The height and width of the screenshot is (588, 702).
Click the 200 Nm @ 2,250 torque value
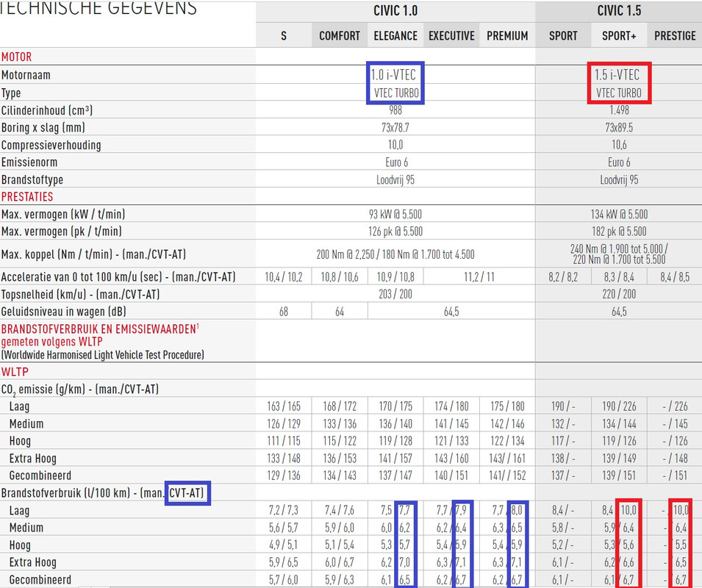345,254
